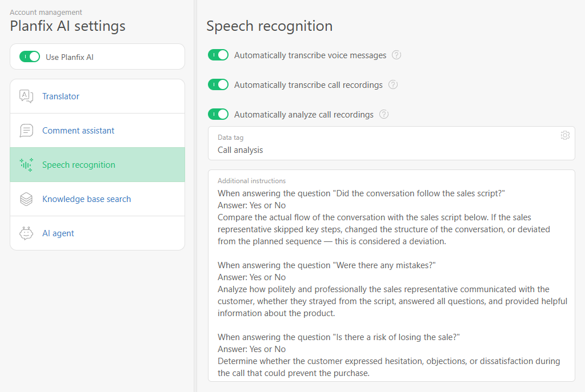Click the Speech recognition waveform icon
This screenshot has height=392, width=585.
[x=26, y=165]
